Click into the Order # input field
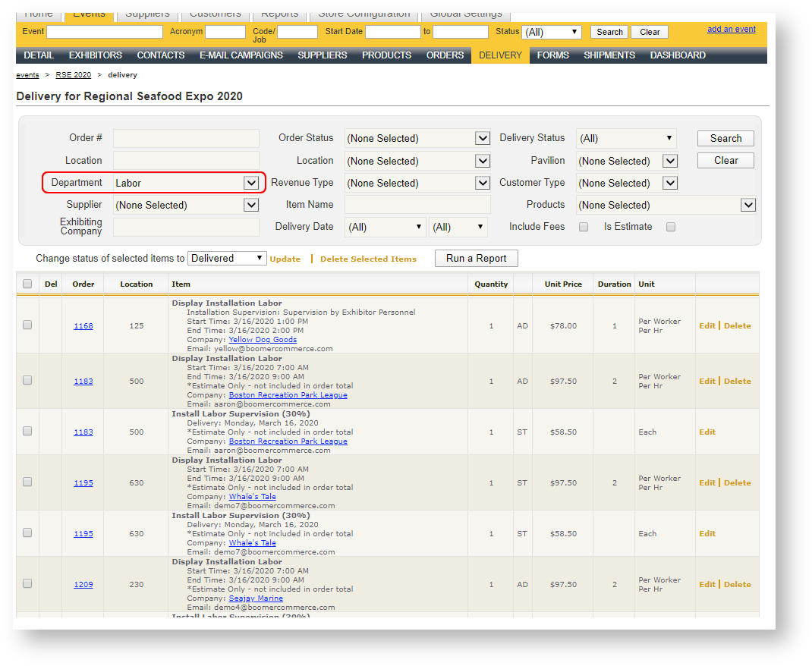 [186, 138]
